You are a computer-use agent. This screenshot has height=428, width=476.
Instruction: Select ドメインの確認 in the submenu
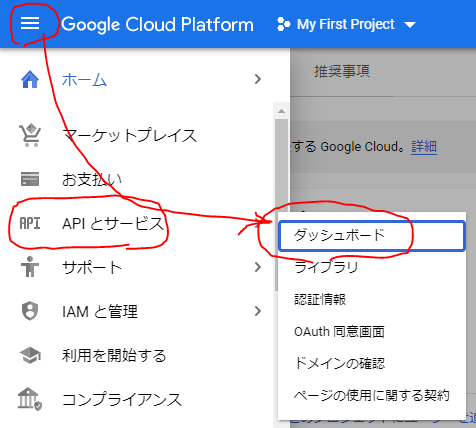(x=339, y=363)
